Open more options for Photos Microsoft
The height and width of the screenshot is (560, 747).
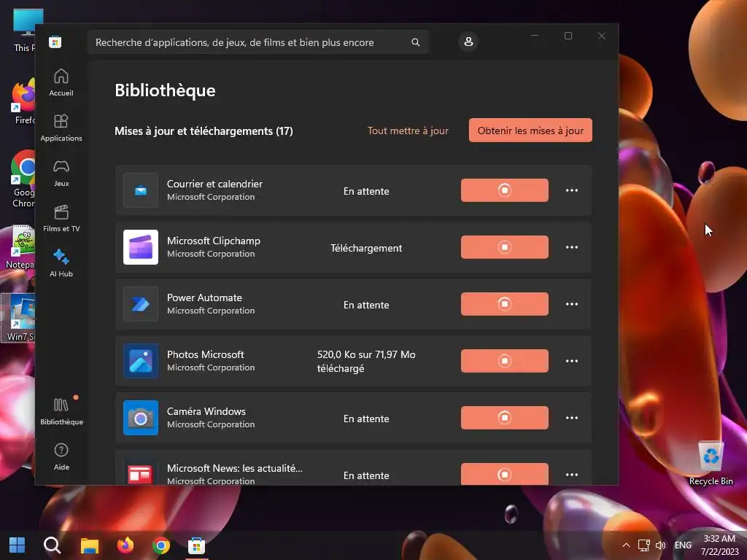(572, 361)
